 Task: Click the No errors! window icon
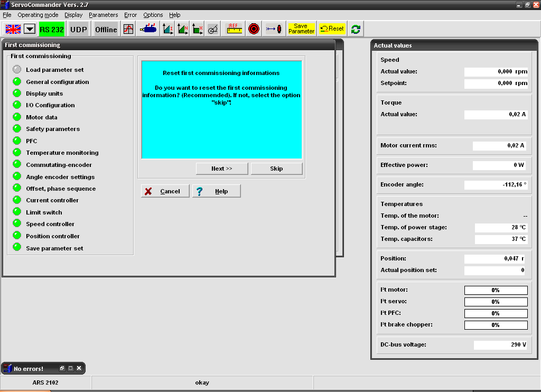pos(7,368)
